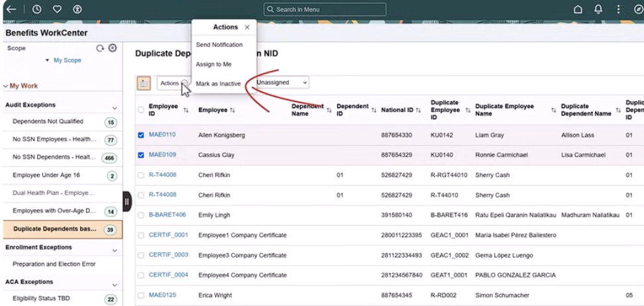The height and width of the screenshot is (306, 644).
Task: Go to home icon
Action: [x=578, y=9]
